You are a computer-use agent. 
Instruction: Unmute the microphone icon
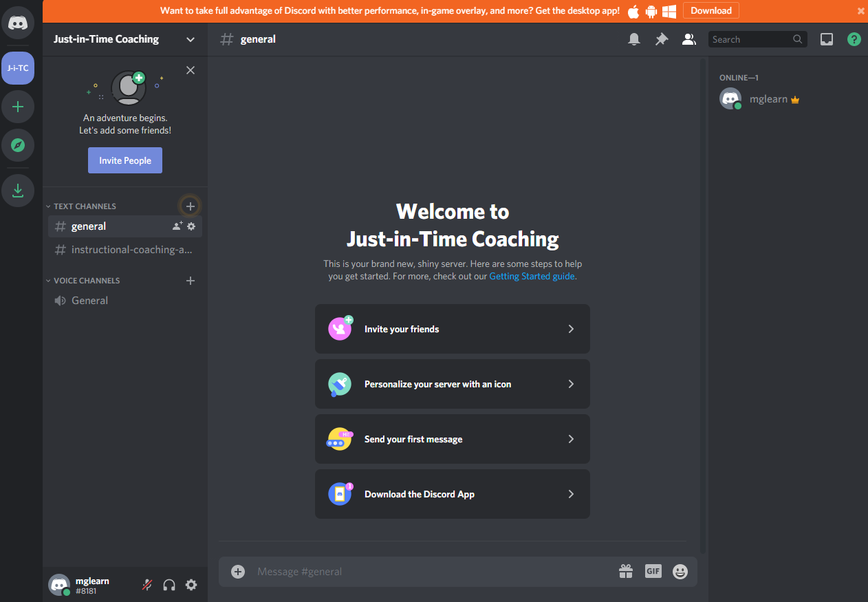(x=147, y=585)
